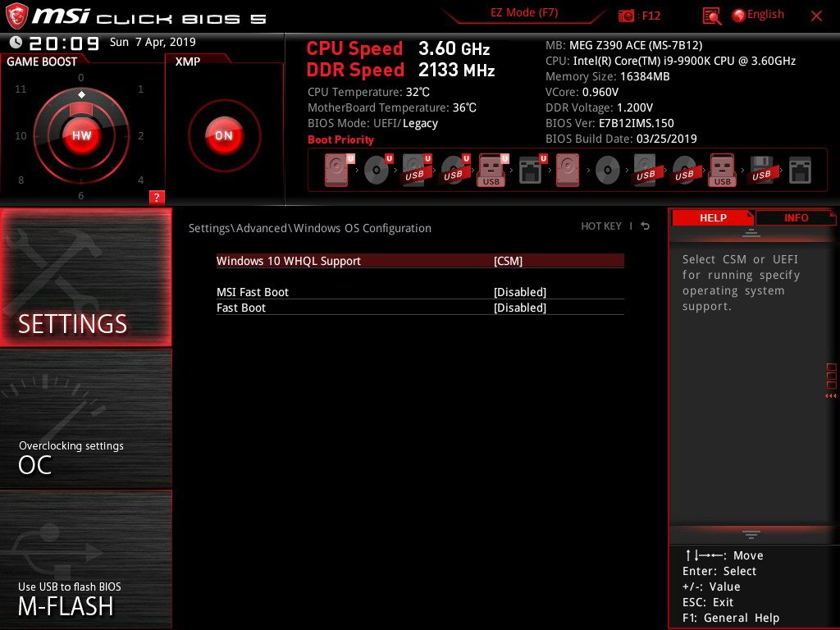Click the CPU Speed 3.60 GHz value
This screenshot has width=840, height=630.
454,48
